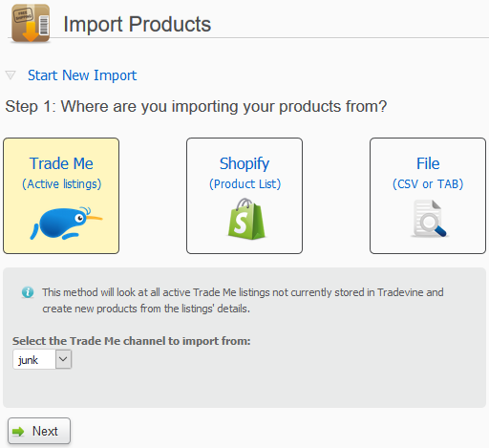Click the Import Products box icon
The width and height of the screenshot is (489, 448).
click(x=31, y=23)
